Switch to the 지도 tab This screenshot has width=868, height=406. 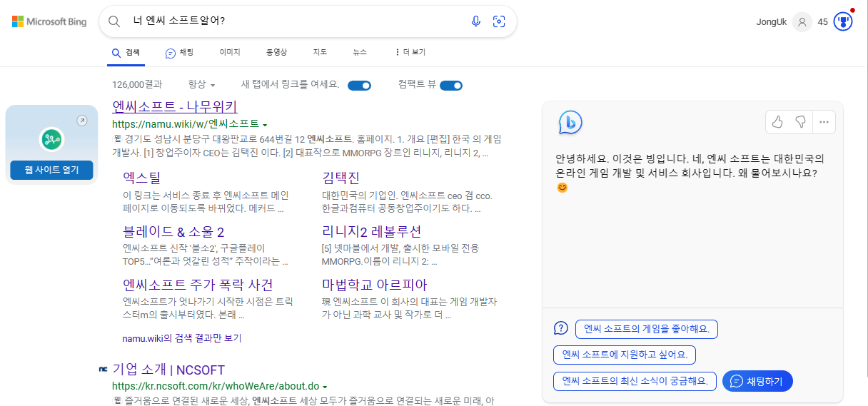pos(320,52)
